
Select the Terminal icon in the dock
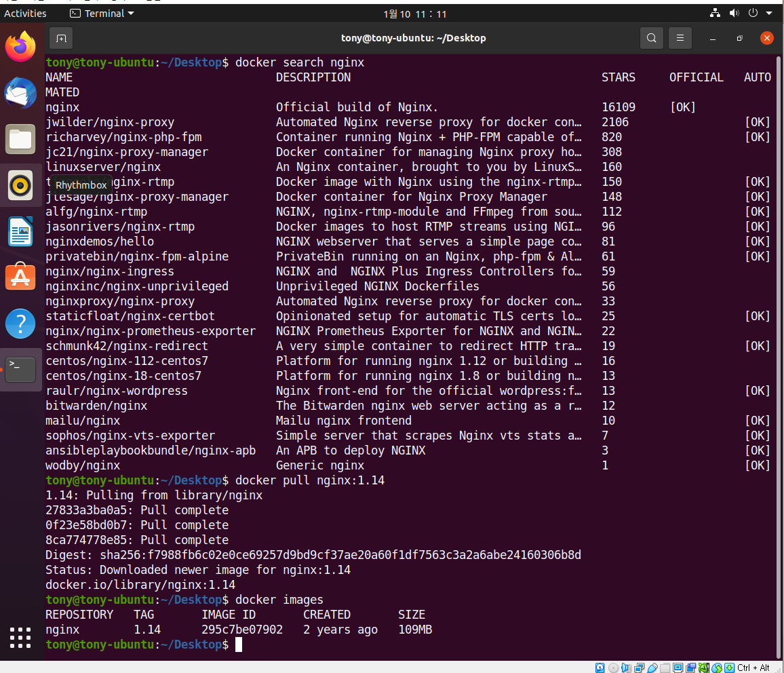(20, 370)
